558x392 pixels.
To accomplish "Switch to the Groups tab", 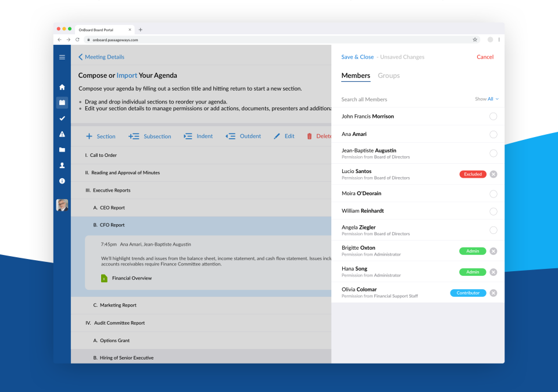I will [389, 75].
